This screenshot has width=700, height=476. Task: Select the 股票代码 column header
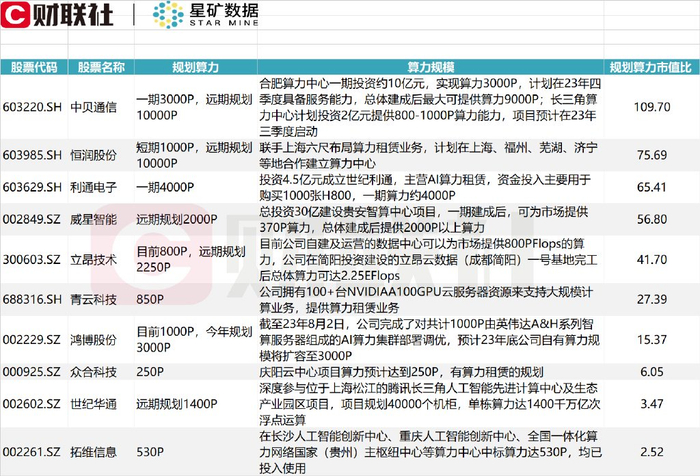34,67
